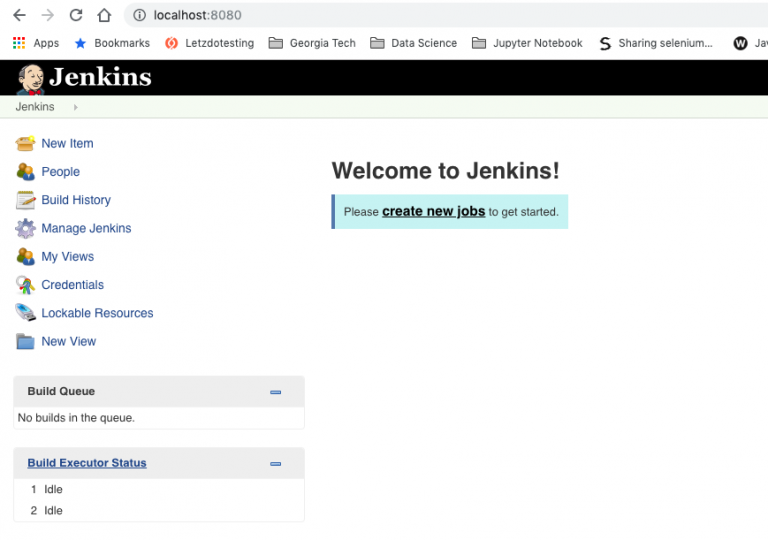
Task: Click executor 1 Idle row
Action: coord(159,489)
